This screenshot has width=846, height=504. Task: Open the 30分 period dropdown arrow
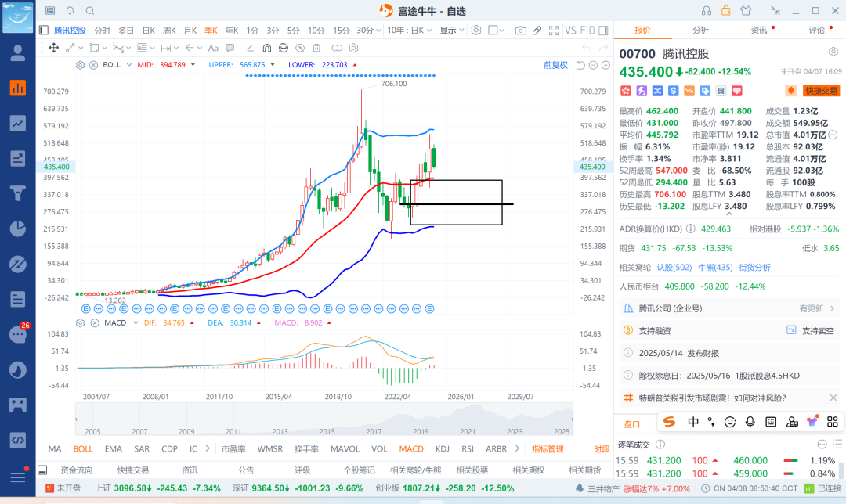(379, 31)
